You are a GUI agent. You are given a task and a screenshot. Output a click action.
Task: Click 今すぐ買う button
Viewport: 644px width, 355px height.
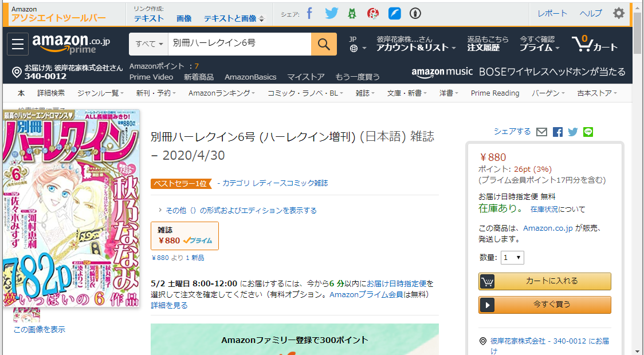pyautogui.click(x=545, y=305)
